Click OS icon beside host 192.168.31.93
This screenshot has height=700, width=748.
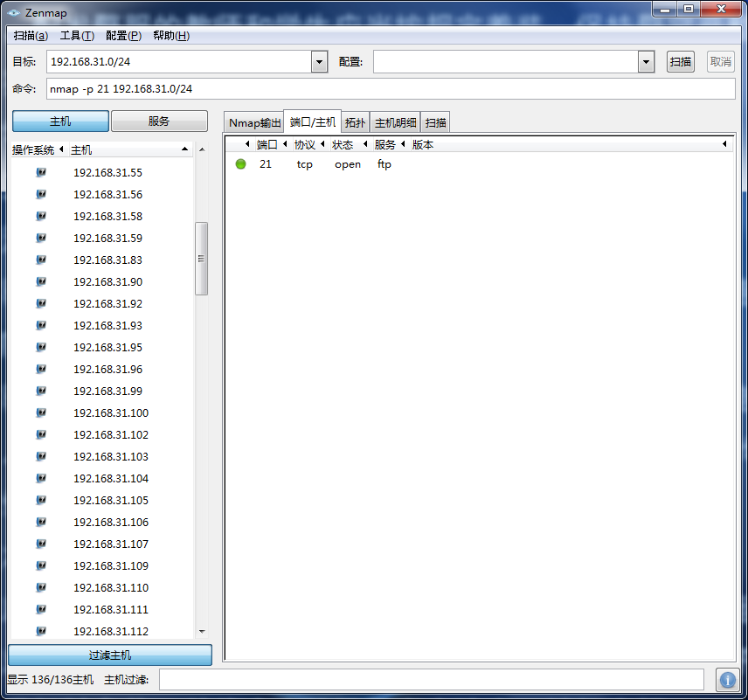tap(41, 325)
